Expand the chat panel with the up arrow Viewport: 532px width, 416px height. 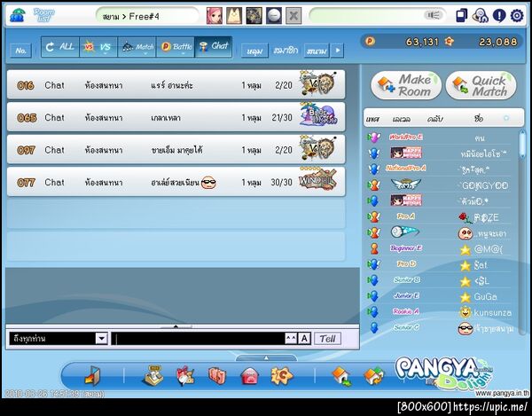(x=176, y=326)
